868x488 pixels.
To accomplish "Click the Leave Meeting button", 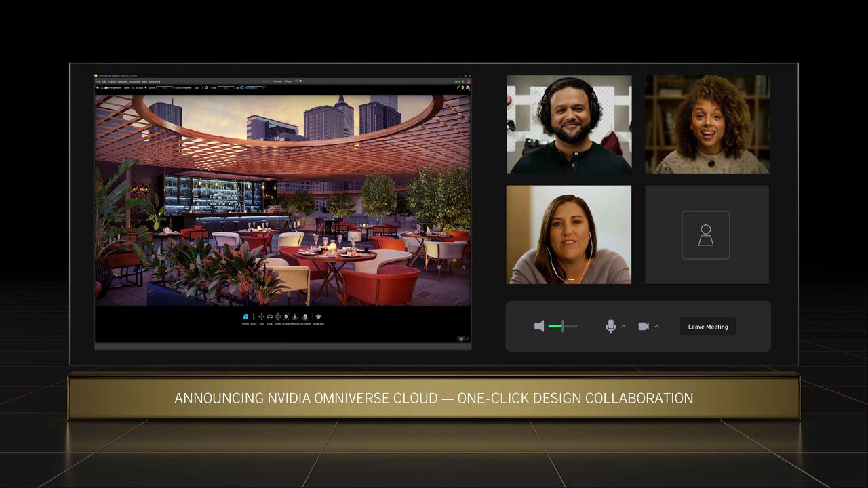I will pos(708,327).
